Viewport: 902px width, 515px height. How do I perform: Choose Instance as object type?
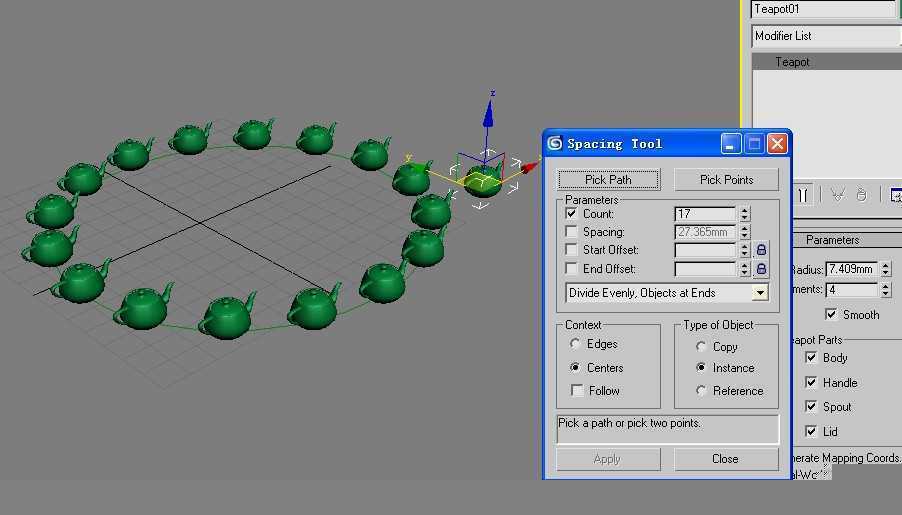(701, 367)
